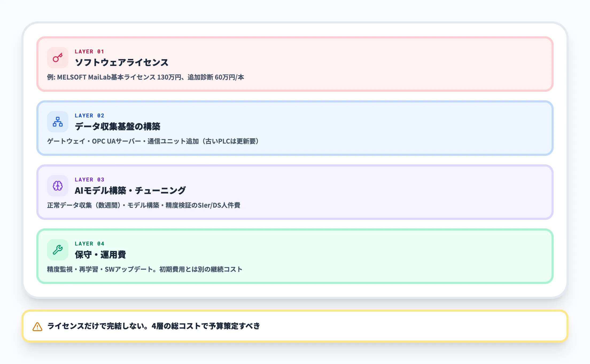Select the LAYER 03 label tab
This screenshot has width=590, height=364.
(89, 180)
